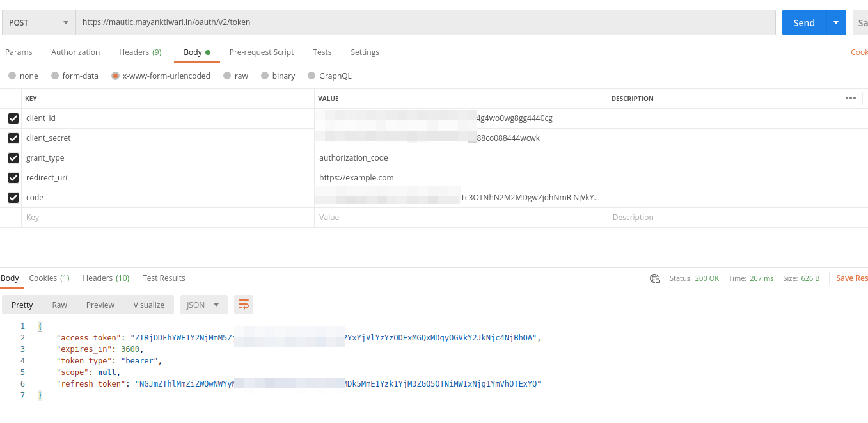The width and height of the screenshot is (868, 423).
Task: Toggle the client_id row checkbox
Action: pyautogui.click(x=13, y=118)
